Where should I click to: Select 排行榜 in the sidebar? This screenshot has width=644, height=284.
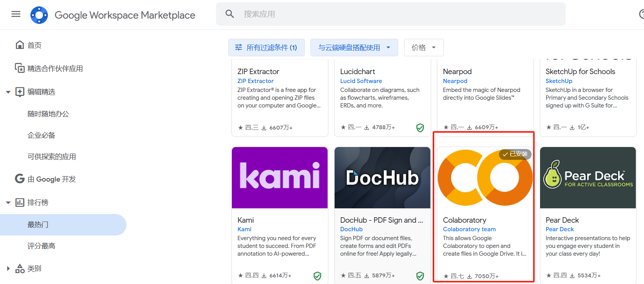tap(38, 203)
